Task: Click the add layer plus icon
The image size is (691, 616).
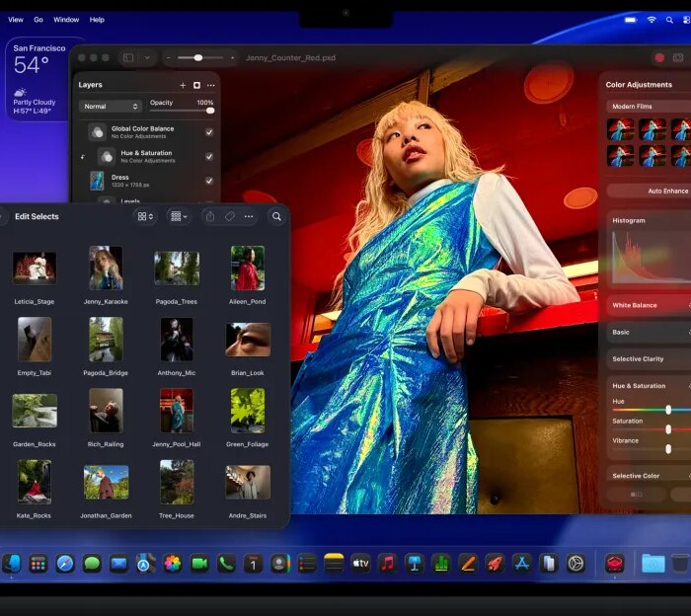Action: [x=183, y=85]
